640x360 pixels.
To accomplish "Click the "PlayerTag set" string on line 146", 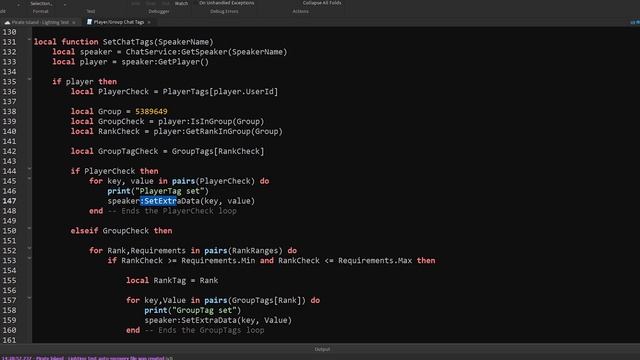I will coord(169,191).
